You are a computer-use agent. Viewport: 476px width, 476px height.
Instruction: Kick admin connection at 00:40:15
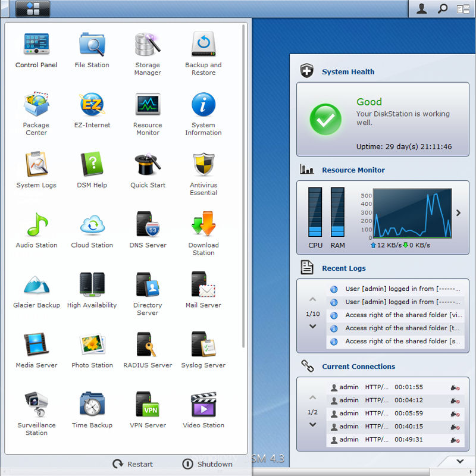point(455,427)
